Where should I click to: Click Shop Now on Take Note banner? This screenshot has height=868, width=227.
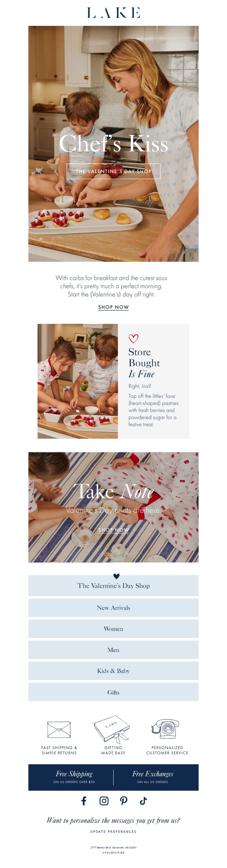click(113, 530)
